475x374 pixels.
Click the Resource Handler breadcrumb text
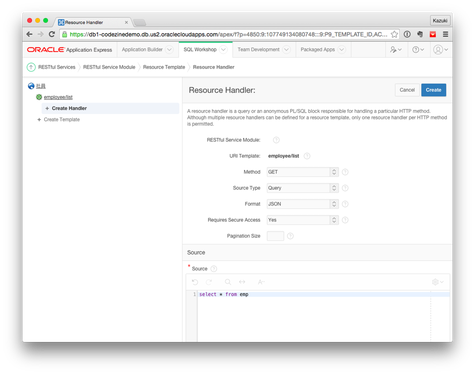(x=213, y=67)
